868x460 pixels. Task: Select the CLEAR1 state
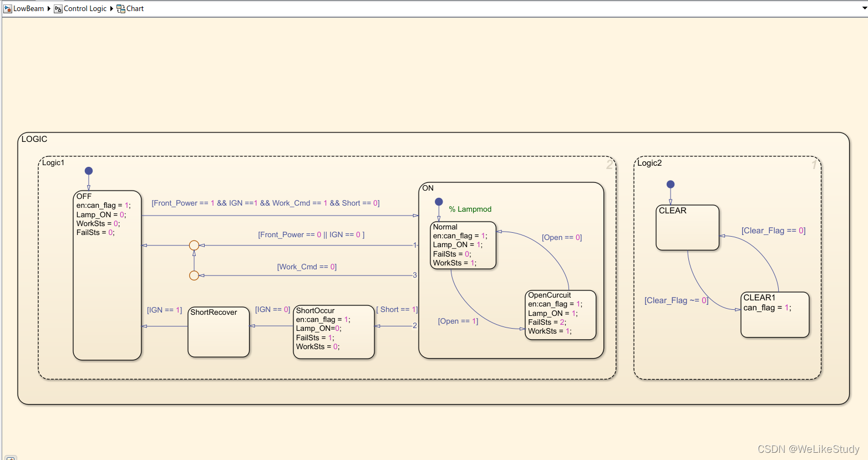coord(775,315)
